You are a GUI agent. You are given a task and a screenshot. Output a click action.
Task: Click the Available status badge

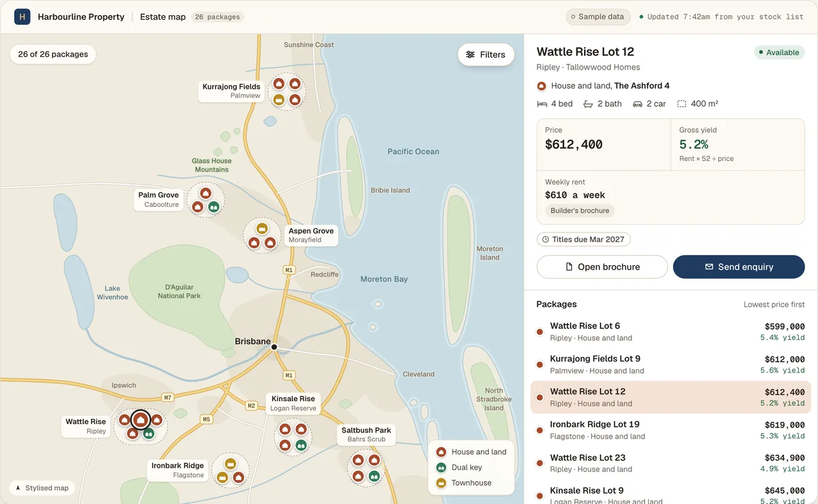coord(779,52)
